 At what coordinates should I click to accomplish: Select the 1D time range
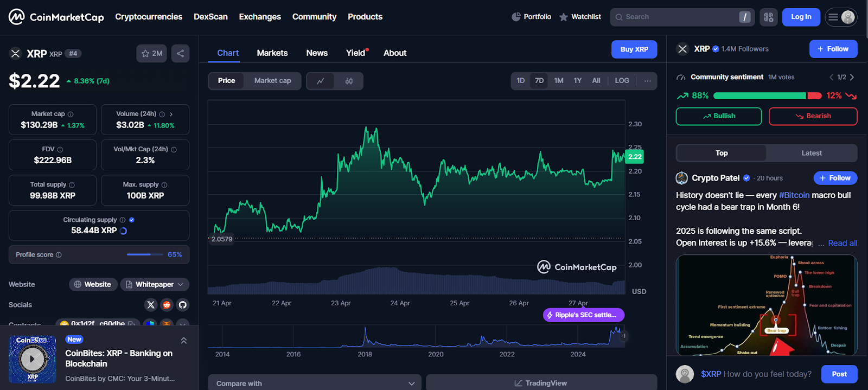pyautogui.click(x=520, y=81)
